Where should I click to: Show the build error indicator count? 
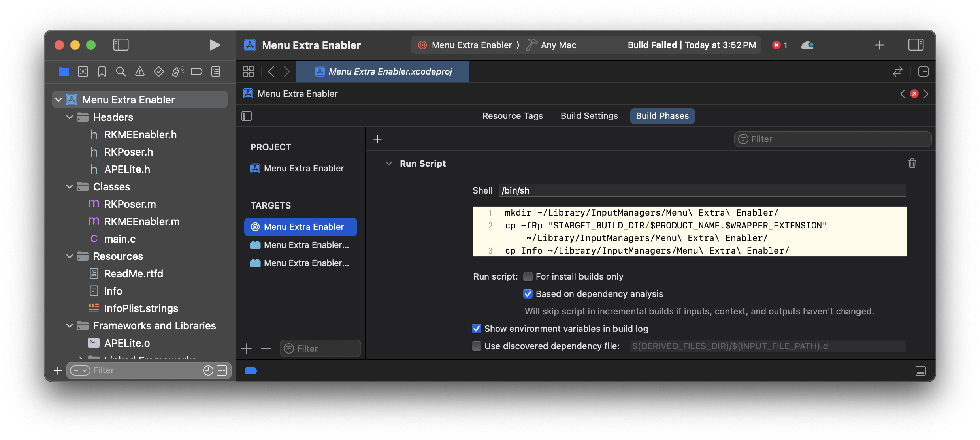780,45
